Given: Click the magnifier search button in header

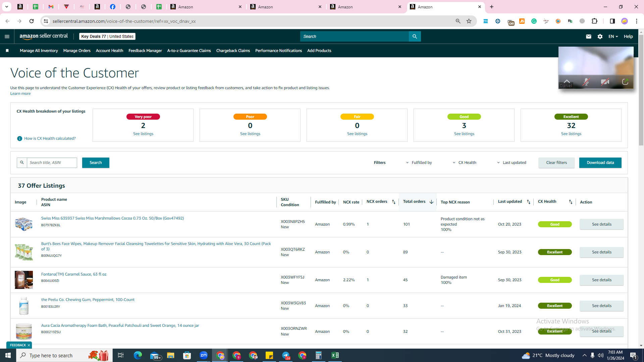Looking at the screenshot, I should [415, 37].
